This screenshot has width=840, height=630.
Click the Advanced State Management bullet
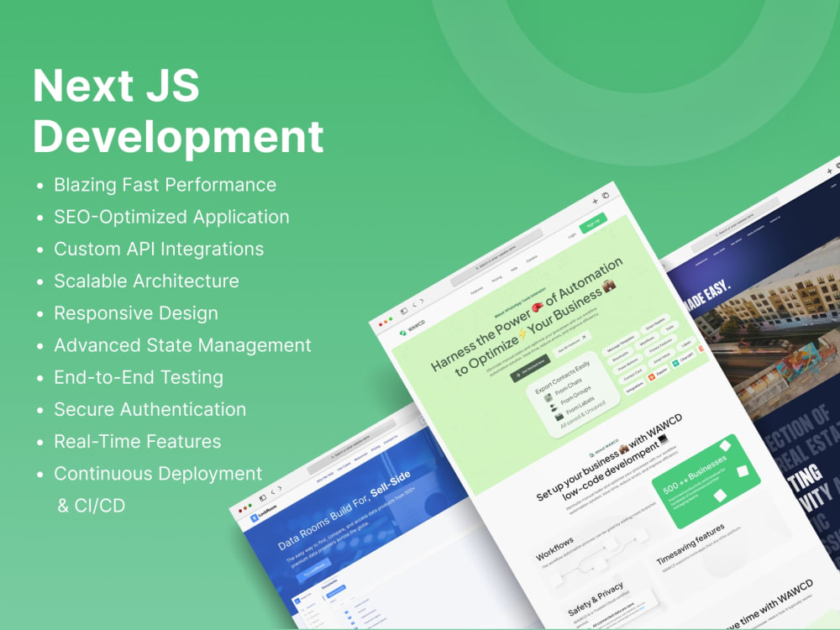[182, 345]
